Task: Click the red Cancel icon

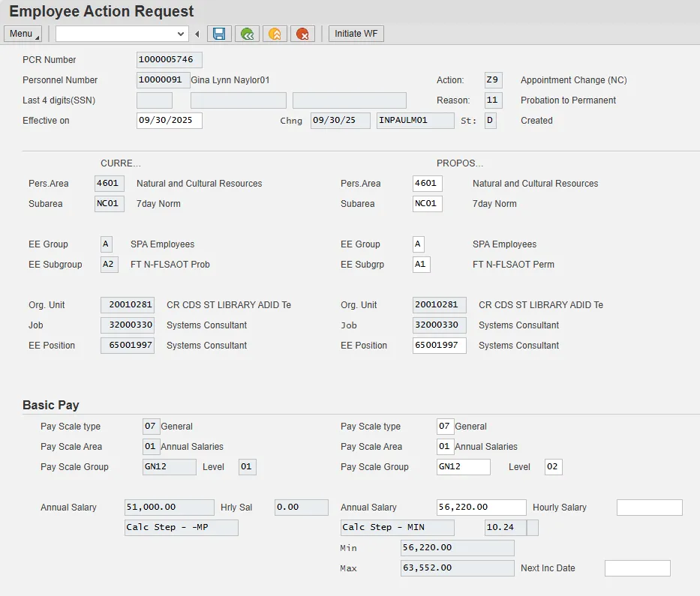Action: coord(302,34)
